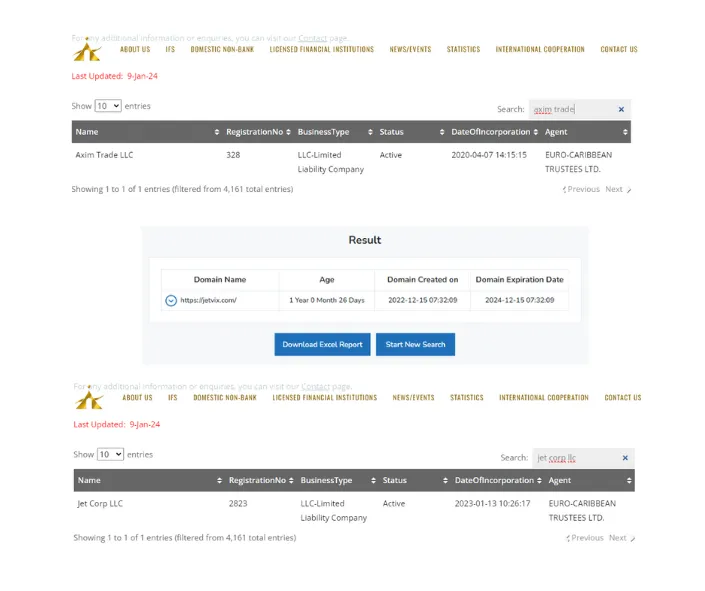Open CONTACT US in the bottom menu

point(623,398)
